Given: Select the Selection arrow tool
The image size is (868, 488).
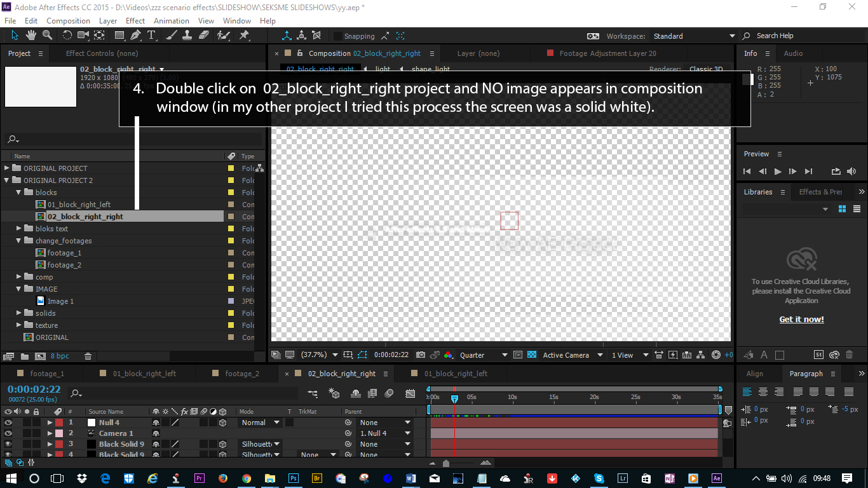Looking at the screenshot, I should click(15, 36).
